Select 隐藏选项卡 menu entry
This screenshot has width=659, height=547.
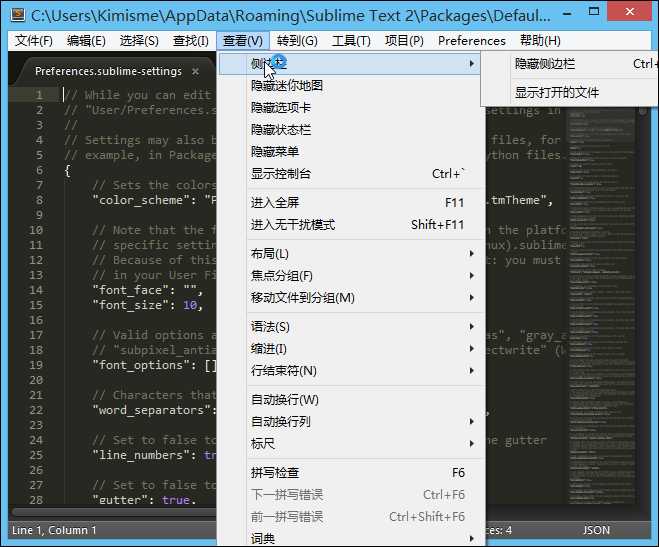pyautogui.click(x=352, y=108)
